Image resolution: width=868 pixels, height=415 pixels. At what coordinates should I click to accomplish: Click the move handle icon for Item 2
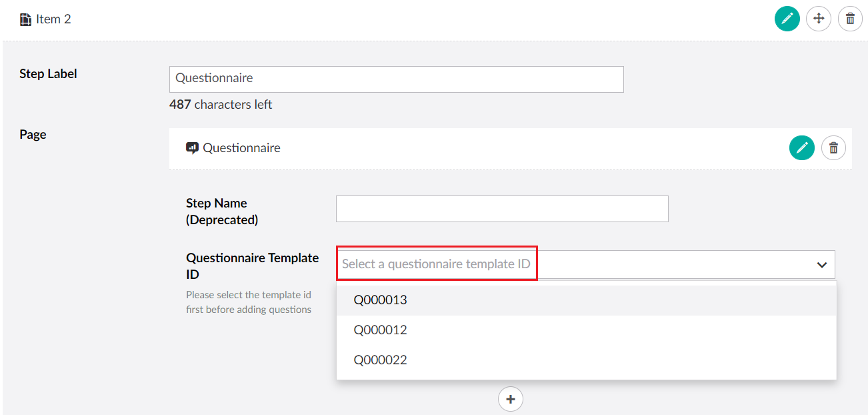point(818,19)
